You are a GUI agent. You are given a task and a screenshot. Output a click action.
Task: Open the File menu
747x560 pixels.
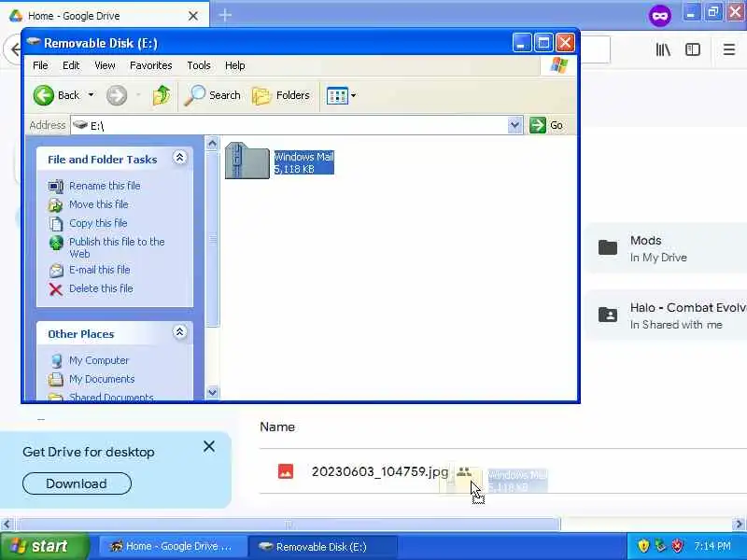(x=40, y=65)
